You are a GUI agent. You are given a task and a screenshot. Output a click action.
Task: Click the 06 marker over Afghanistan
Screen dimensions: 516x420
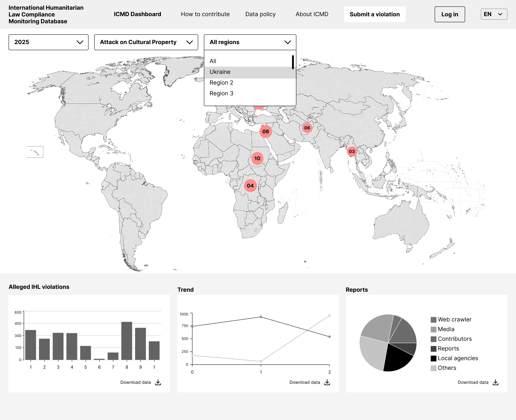(307, 128)
